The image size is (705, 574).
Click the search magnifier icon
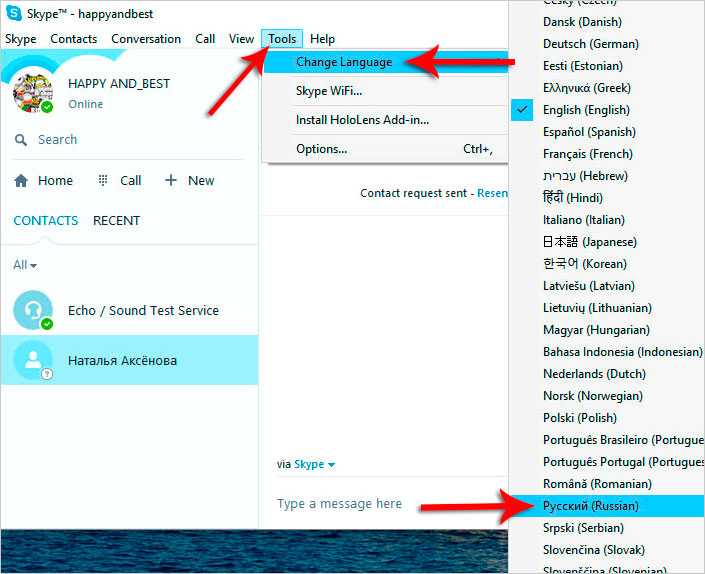[x=21, y=140]
